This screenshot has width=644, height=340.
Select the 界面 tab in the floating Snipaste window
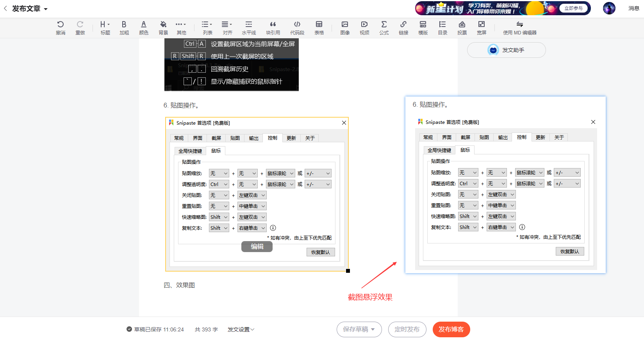(x=447, y=137)
